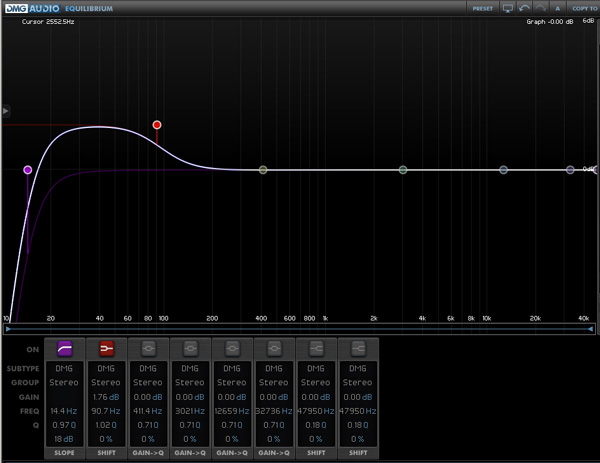Click band 3 gain value 0.00 dB
Viewport: 600px width, 463px height.
point(148,397)
